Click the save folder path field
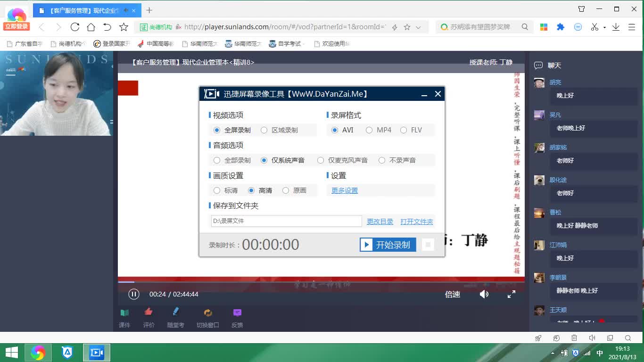 coord(286,221)
